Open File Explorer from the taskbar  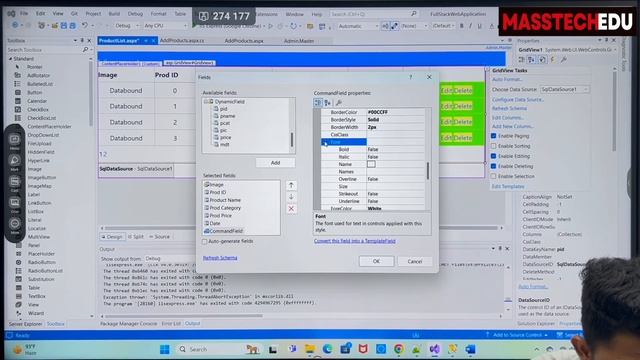[310, 349]
